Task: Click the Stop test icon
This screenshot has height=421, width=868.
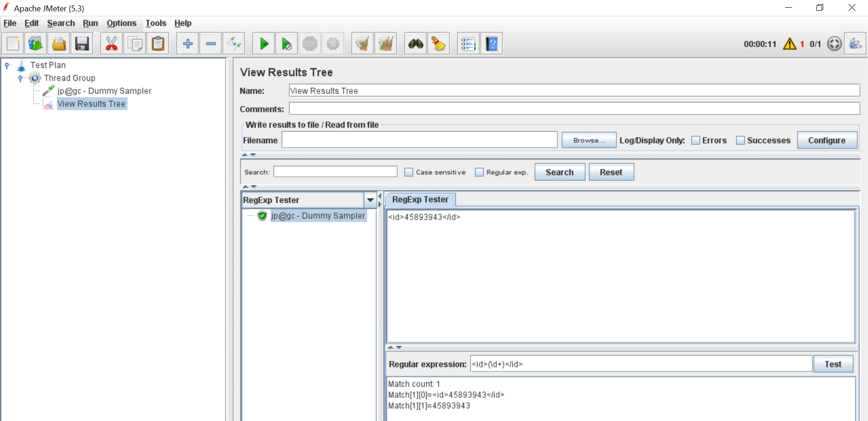Action: pos(310,44)
